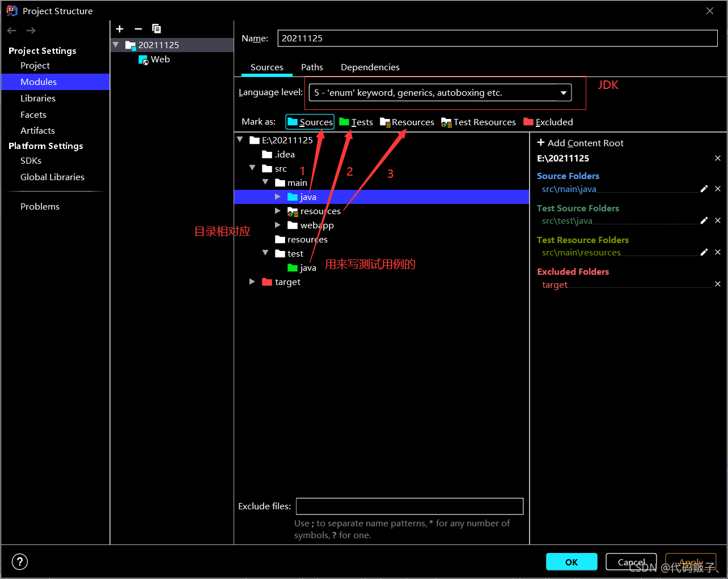Copy the selected module icon

[x=156, y=29]
